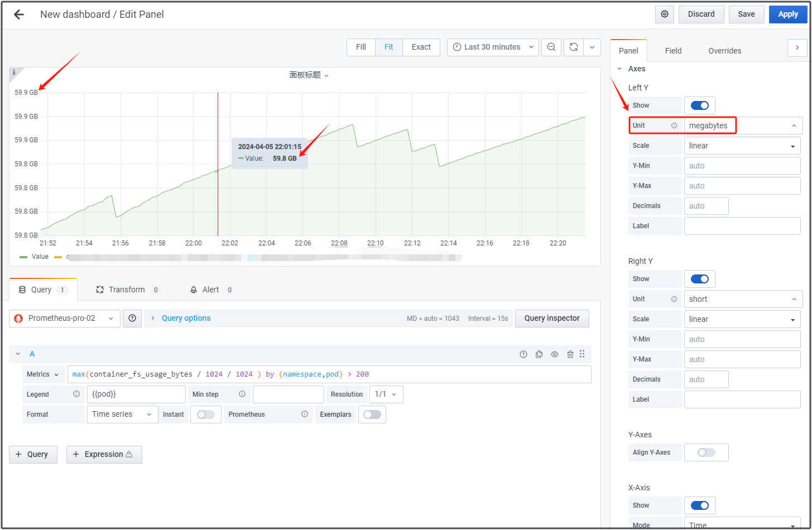This screenshot has width=812, height=530.
Task: Click the zoom out time range icon
Action: pyautogui.click(x=551, y=47)
